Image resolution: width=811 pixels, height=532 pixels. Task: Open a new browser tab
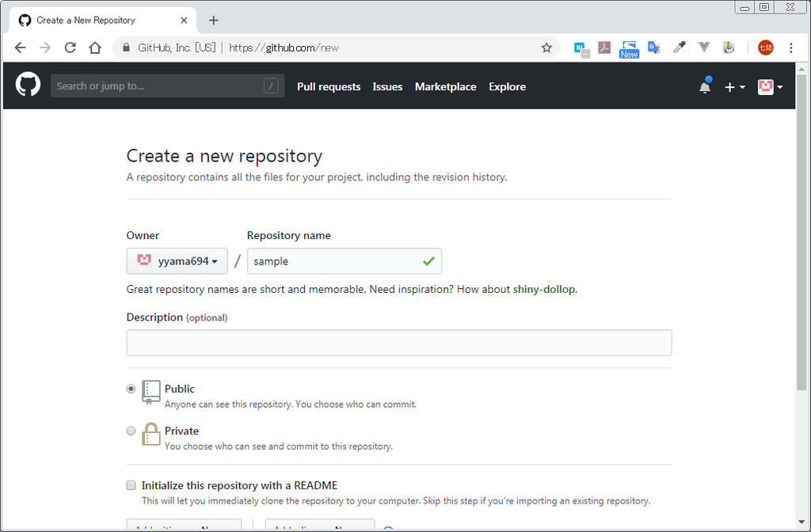coord(214,20)
